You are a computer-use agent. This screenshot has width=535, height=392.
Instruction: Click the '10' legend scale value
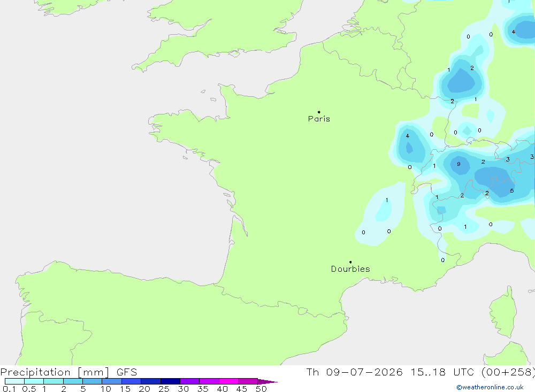(106, 389)
